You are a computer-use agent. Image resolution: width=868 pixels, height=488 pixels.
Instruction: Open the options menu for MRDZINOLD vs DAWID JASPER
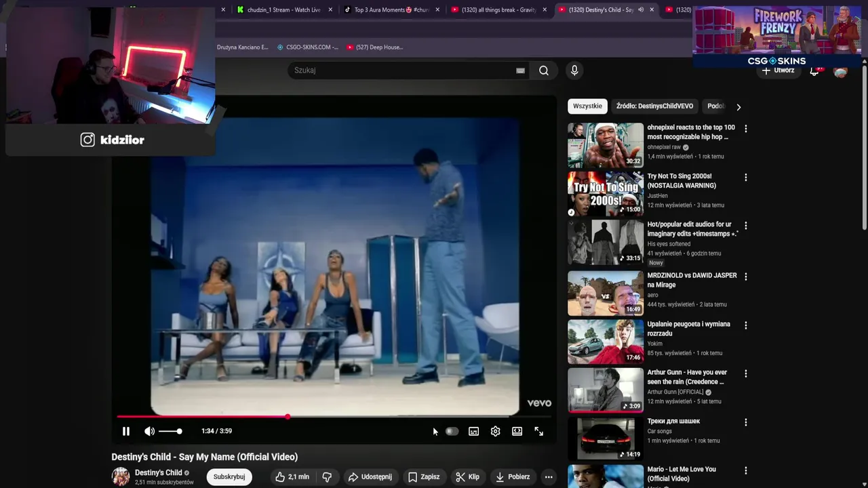pyautogui.click(x=745, y=277)
